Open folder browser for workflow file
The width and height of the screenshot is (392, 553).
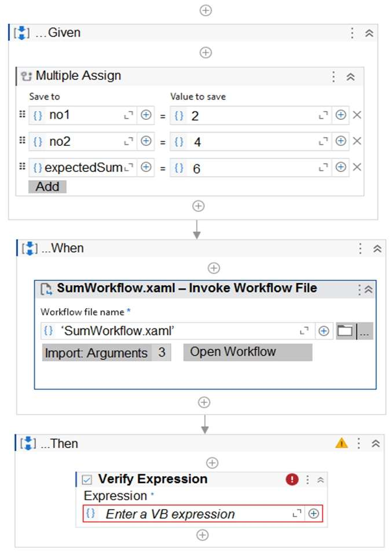coord(345,331)
